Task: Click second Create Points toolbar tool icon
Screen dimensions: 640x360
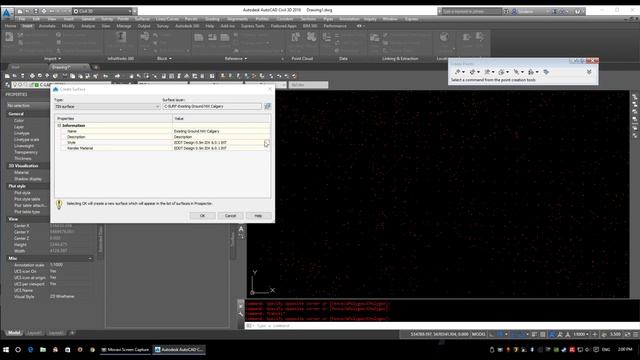Action: coord(472,72)
